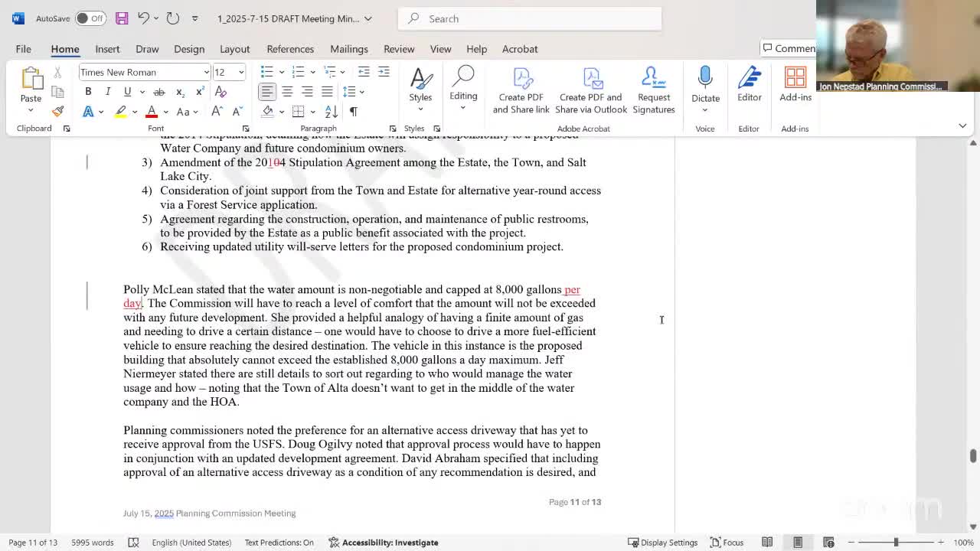Click the Comments button
This screenshot has width=980, height=551.
(x=789, y=48)
